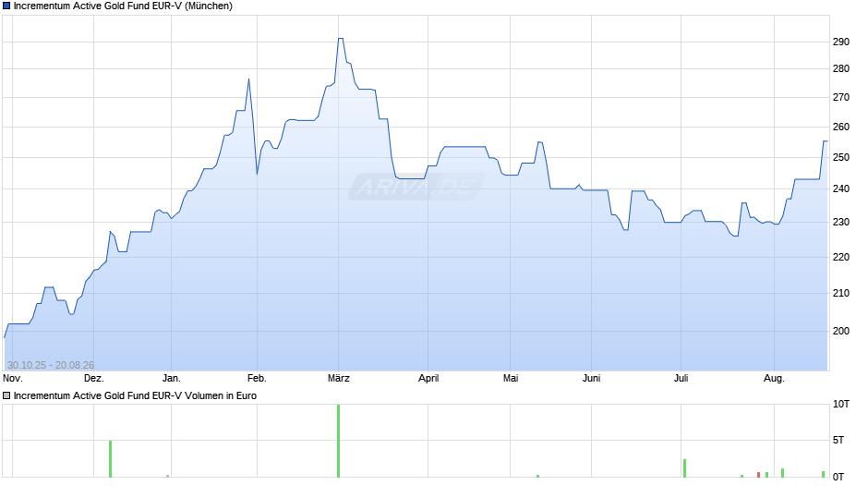
Task: Click the 280 price axis value
Action: 841,69
